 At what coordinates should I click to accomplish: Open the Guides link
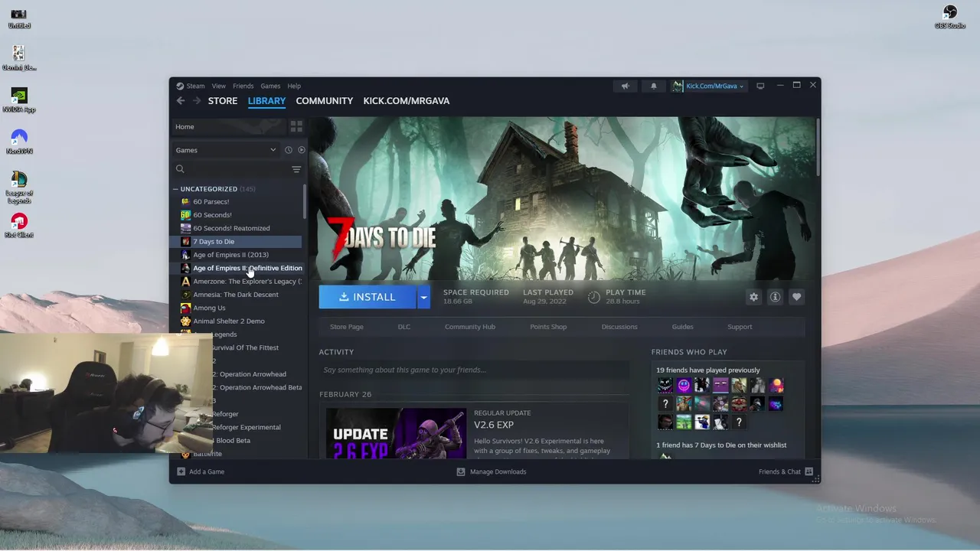tap(683, 327)
